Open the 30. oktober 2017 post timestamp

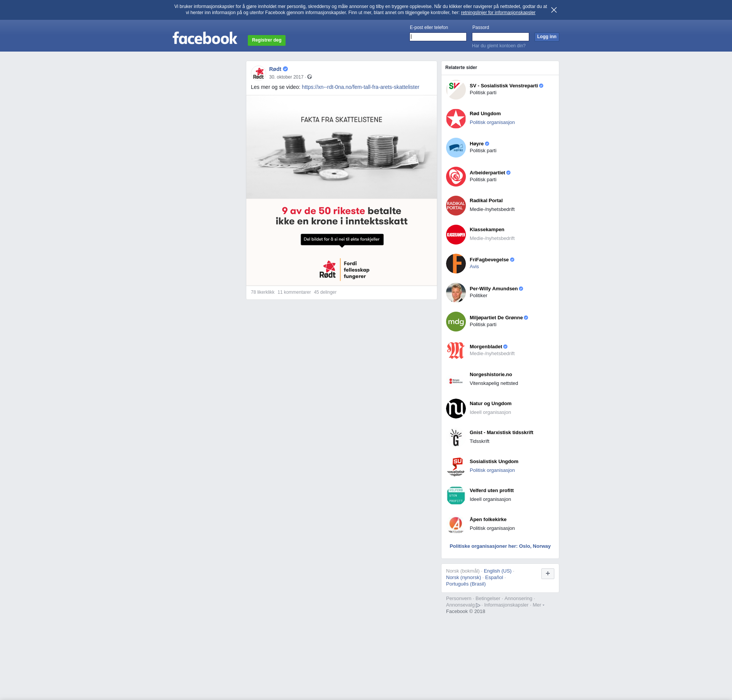tap(286, 77)
